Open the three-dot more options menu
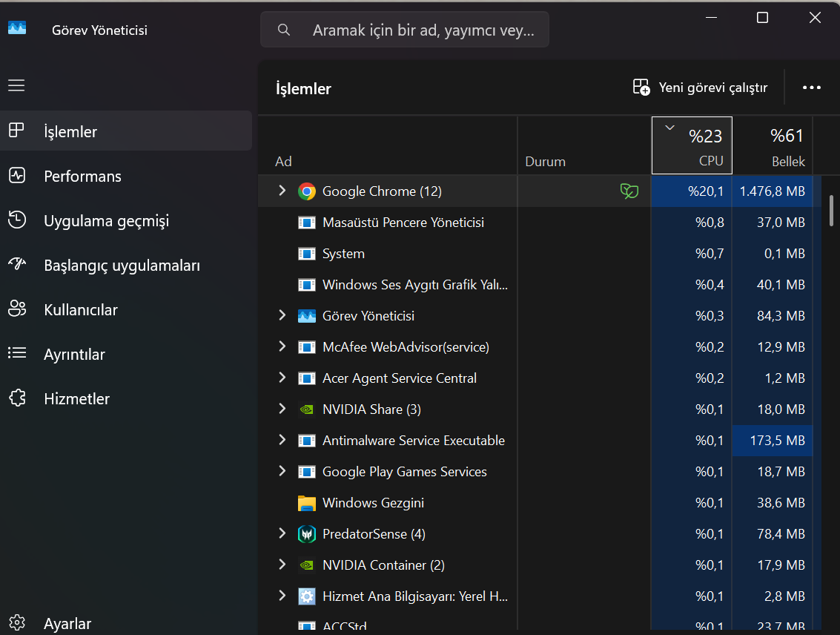The width and height of the screenshot is (840, 635). 812,88
